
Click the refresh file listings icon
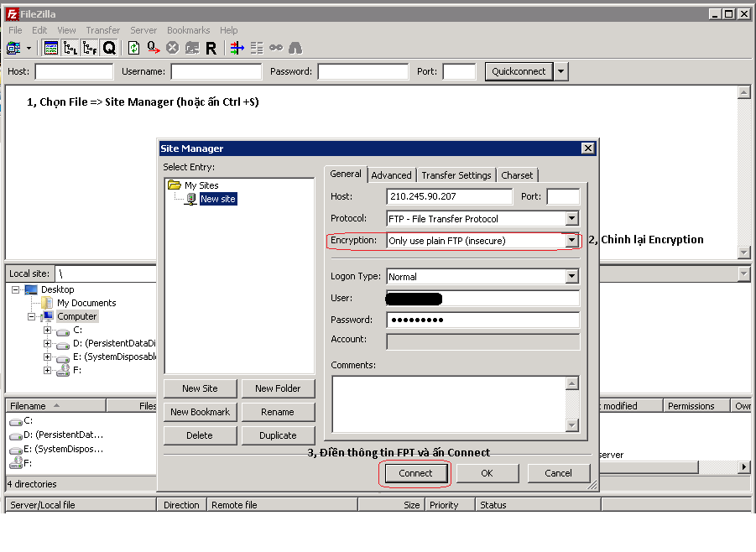point(133,48)
